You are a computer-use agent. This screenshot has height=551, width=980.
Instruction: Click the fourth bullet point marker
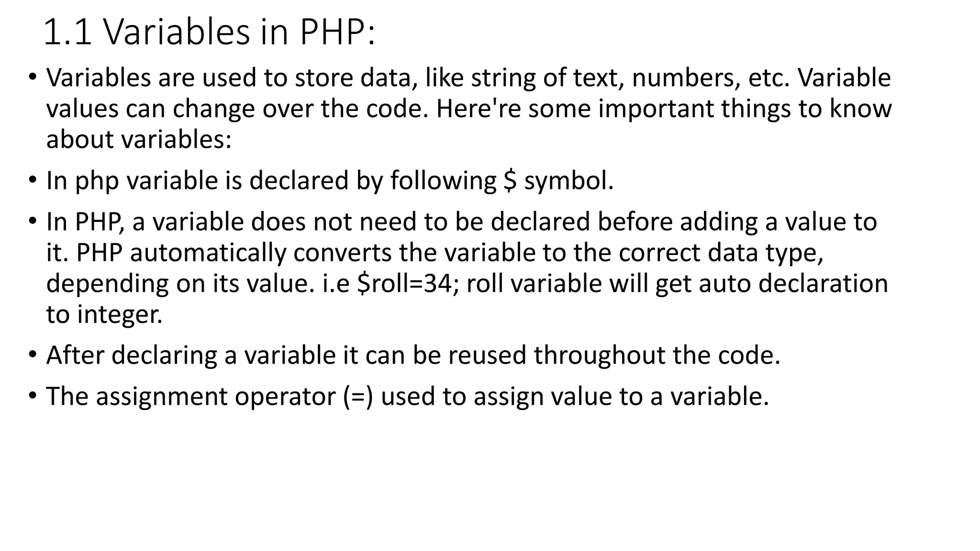(x=32, y=355)
